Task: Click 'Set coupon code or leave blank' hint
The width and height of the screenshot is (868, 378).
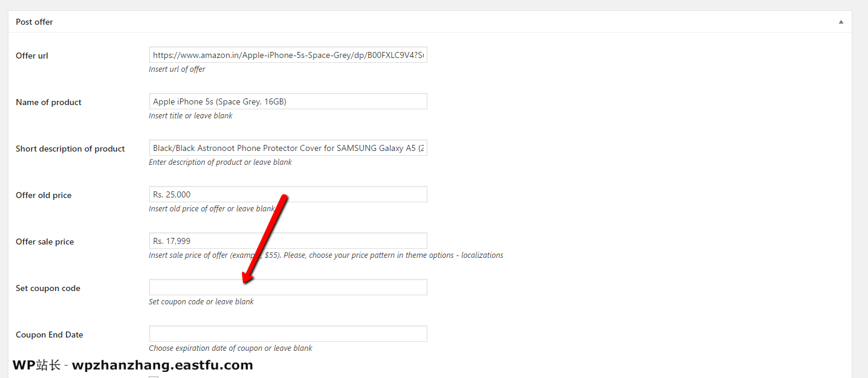Action: pyautogui.click(x=201, y=302)
